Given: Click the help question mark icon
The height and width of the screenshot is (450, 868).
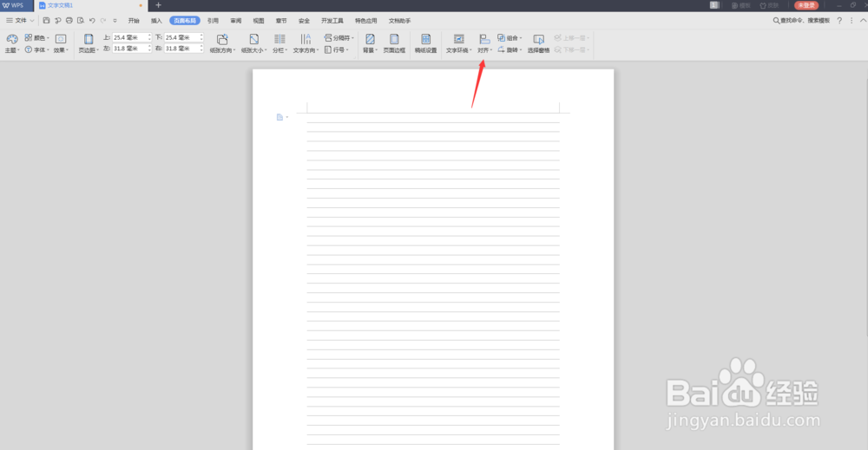Looking at the screenshot, I should (839, 21).
